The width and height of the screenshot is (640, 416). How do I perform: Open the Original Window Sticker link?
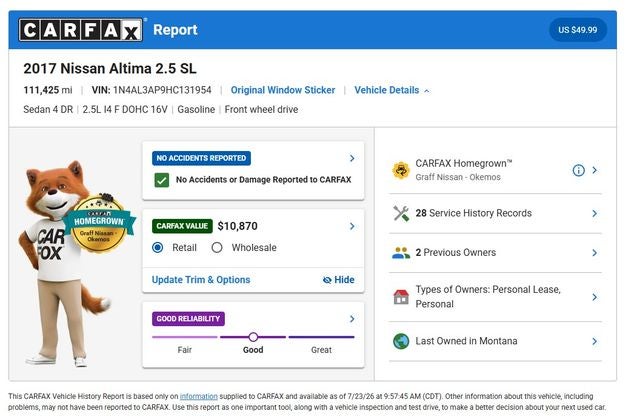click(283, 90)
